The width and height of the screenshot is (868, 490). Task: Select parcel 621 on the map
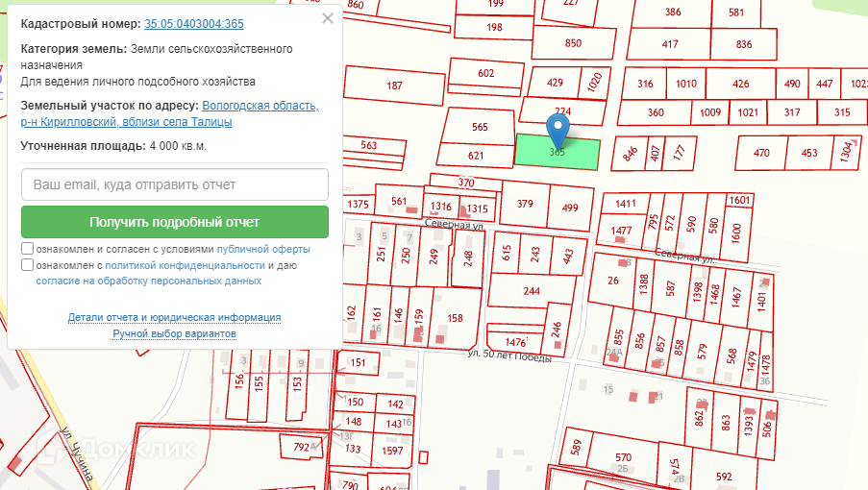[476, 156]
